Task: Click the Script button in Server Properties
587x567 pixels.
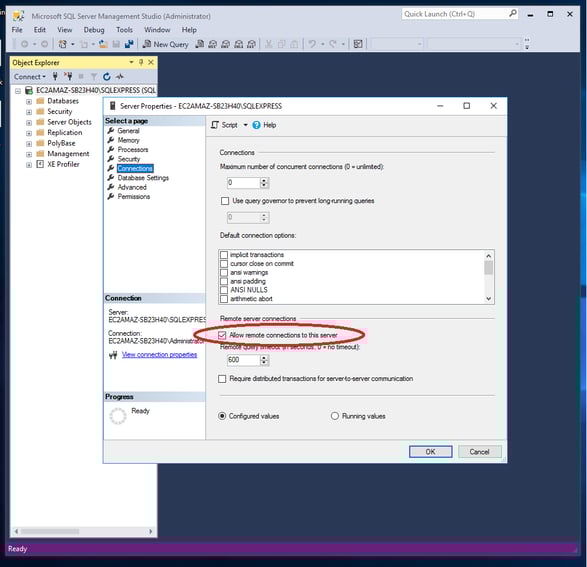Action: tap(224, 125)
